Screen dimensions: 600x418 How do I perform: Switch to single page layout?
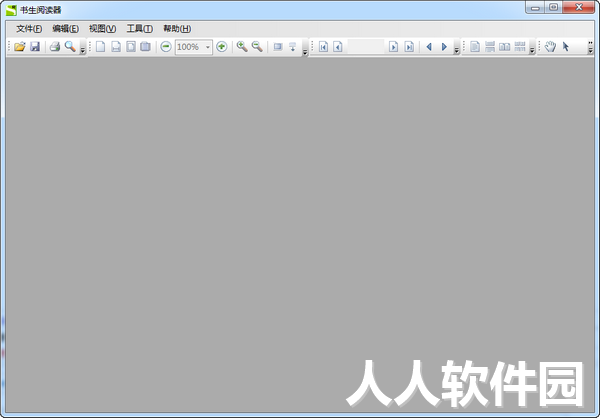pos(475,47)
